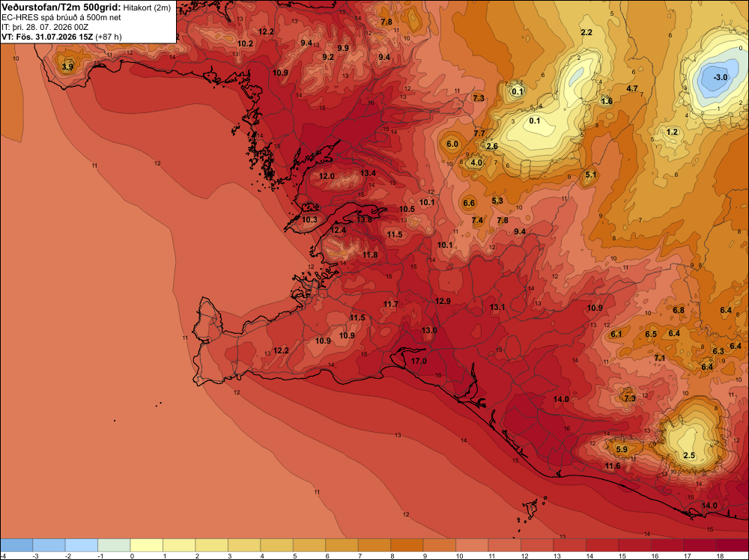
Task: Click the orange legend swatch labeled 8
Action: [x=407, y=545]
